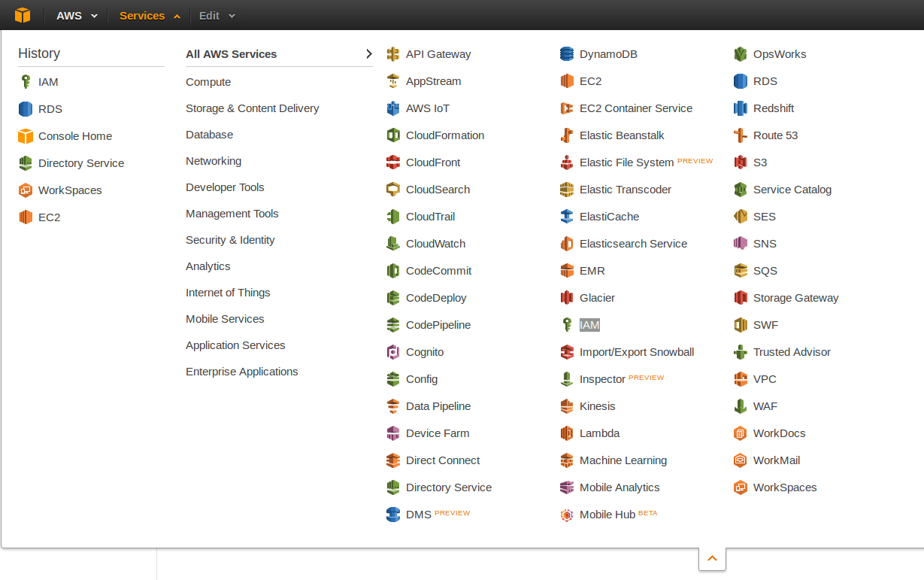Click the CloudFront service icon
The image size is (924, 580).
click(x=393, y=162)
